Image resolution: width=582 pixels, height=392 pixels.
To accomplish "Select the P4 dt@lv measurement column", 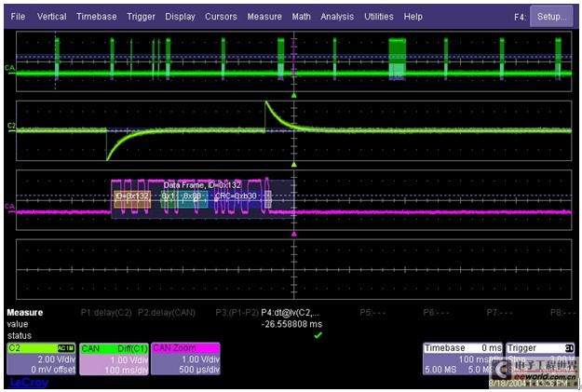I will (x=291, y=313).
